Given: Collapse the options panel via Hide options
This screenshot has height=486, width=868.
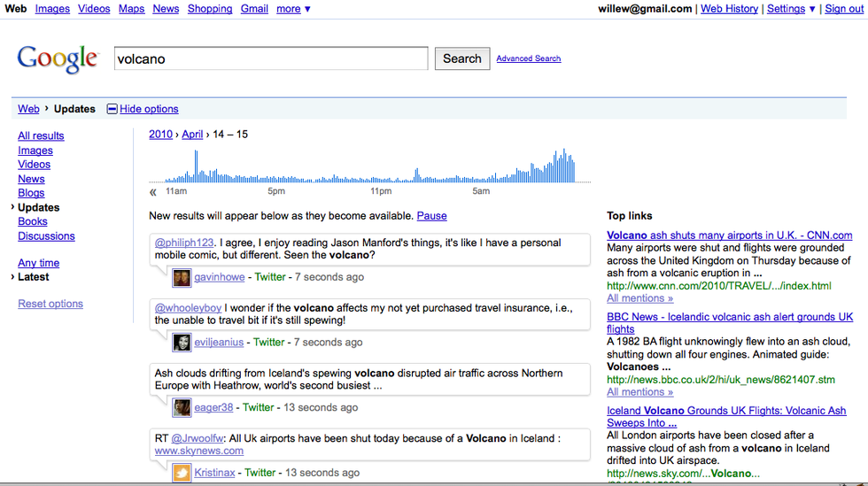Looking at the screenshot, I should pos(148,109).
